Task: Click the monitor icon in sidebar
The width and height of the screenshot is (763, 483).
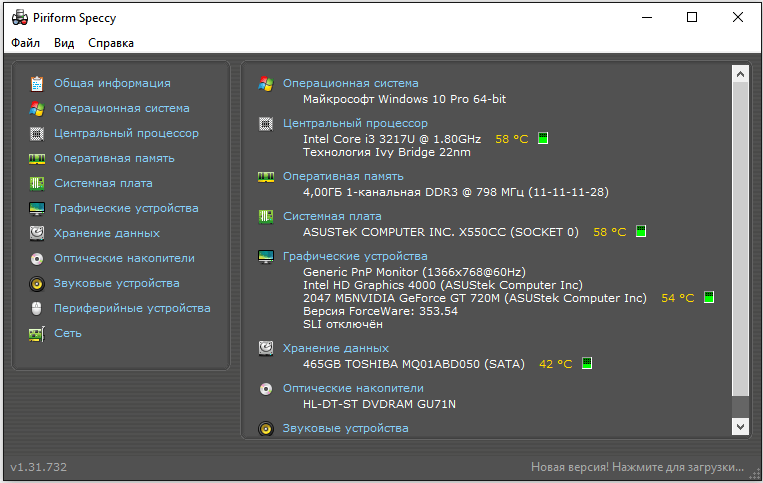Action: pyautogui.click(x=37, y=209)
